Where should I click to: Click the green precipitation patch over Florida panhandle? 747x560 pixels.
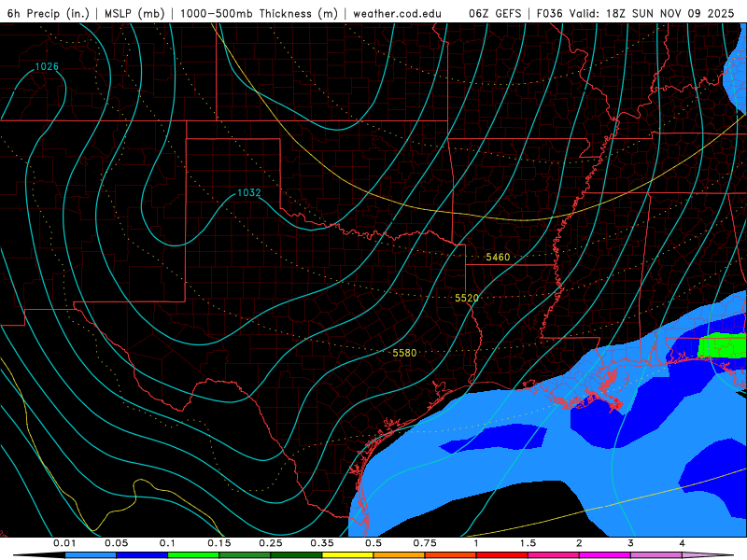click(721, 345)
